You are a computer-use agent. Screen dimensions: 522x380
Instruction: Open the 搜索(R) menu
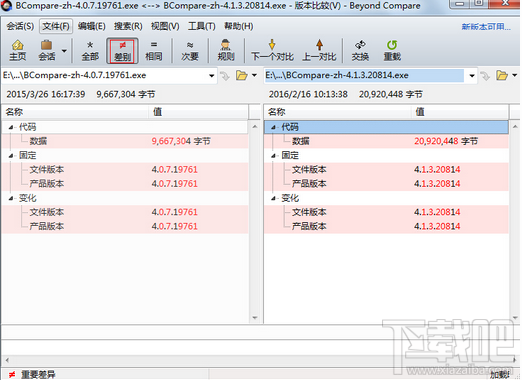point(128,26)
